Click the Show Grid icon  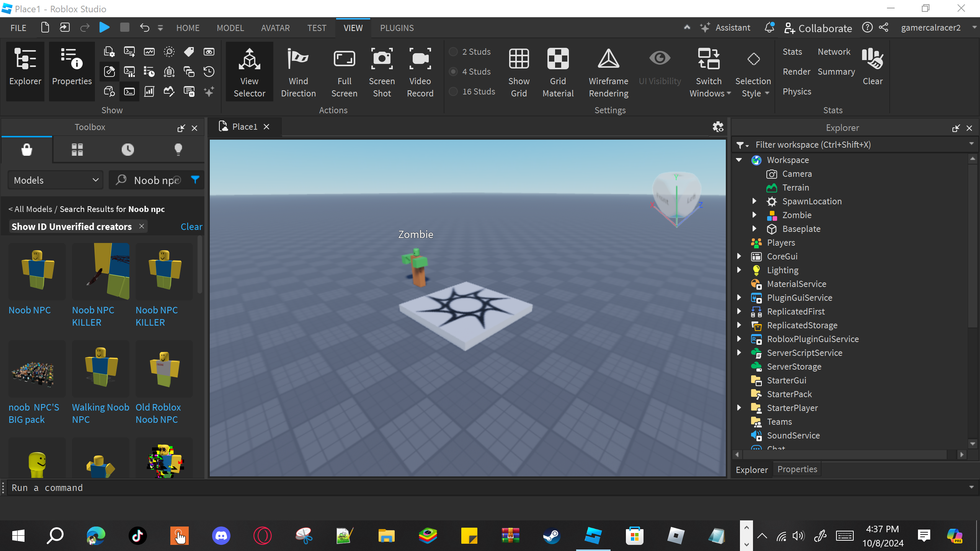(519, 59)
